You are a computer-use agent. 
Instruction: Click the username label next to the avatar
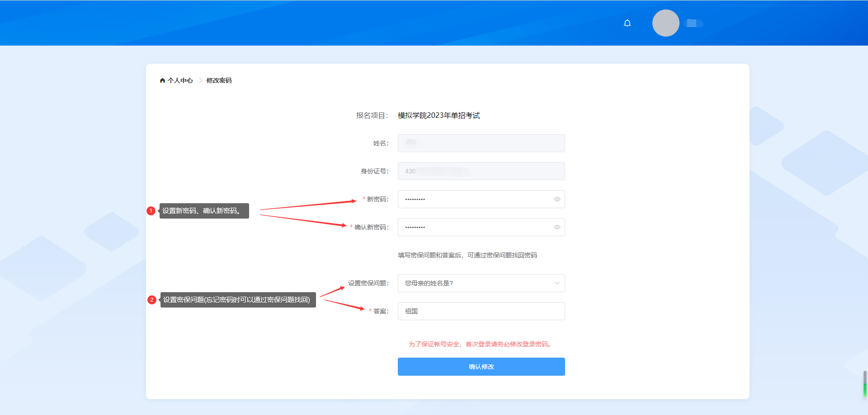coord(694,23)
